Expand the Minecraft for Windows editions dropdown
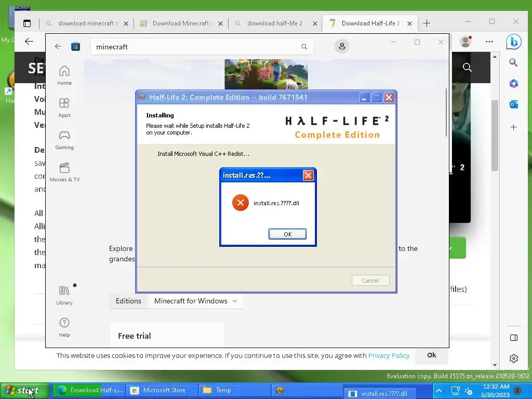The width and height of the screenshot is (532, 399). click(195, 301)
